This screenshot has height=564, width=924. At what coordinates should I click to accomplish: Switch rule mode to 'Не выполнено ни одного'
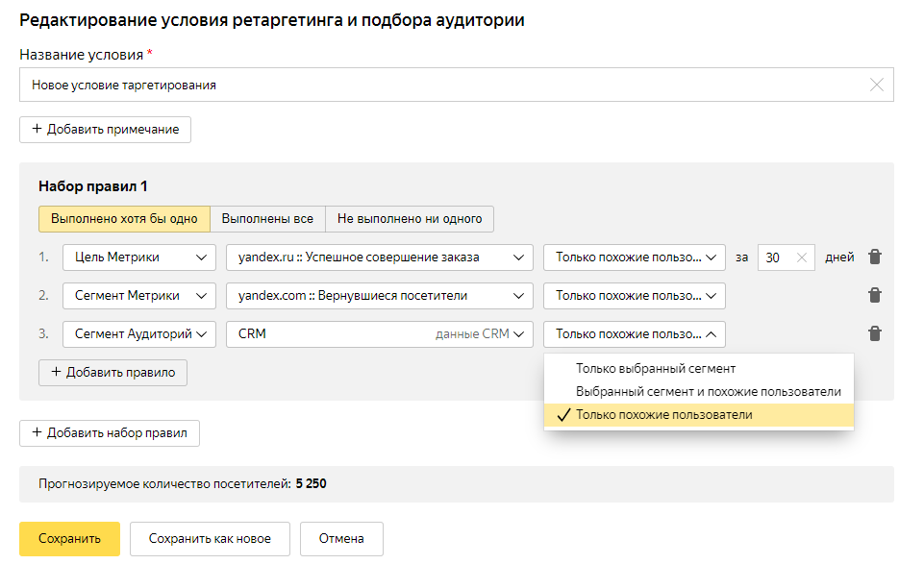click(410, 218)
